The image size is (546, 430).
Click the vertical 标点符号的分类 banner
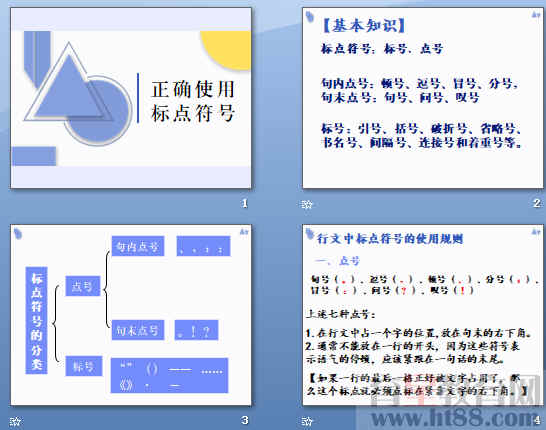pyautogui.click(x=37, y=320)
